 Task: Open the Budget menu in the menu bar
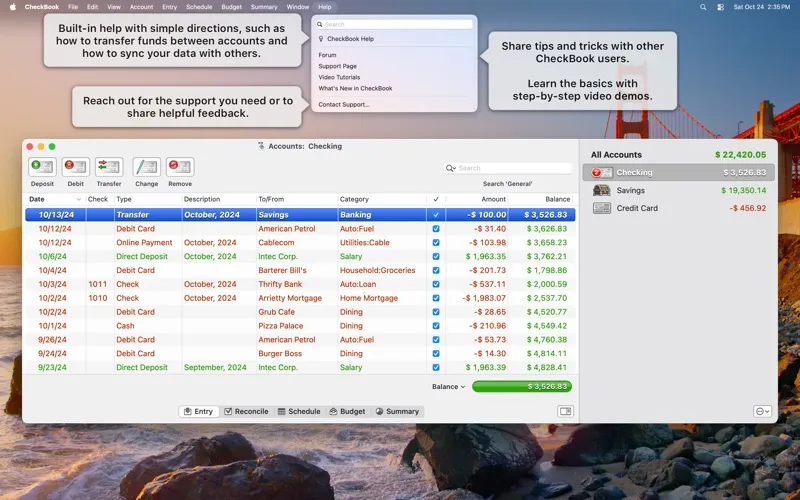click(232, 7)
